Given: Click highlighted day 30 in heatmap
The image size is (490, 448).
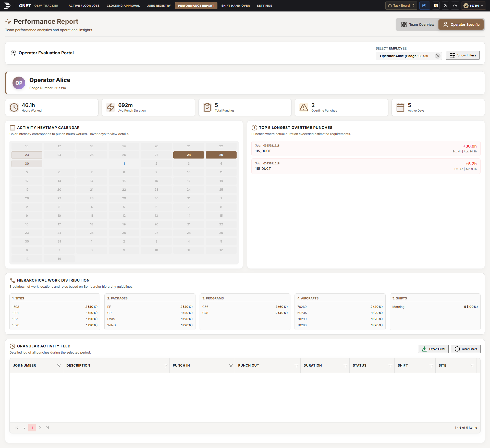Looking at the screenshot, I should pyautogui.click(x=27, y=164).
